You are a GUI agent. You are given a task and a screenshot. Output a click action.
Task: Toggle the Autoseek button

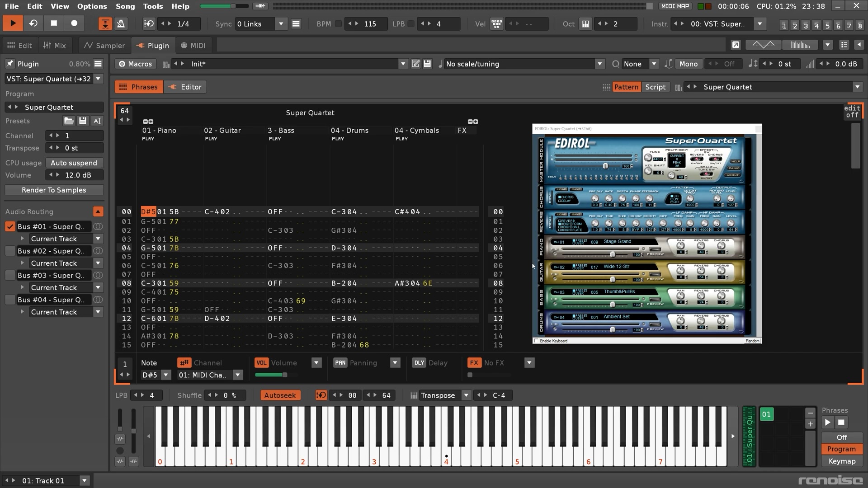pyautogui.click(x=280, y=395)
